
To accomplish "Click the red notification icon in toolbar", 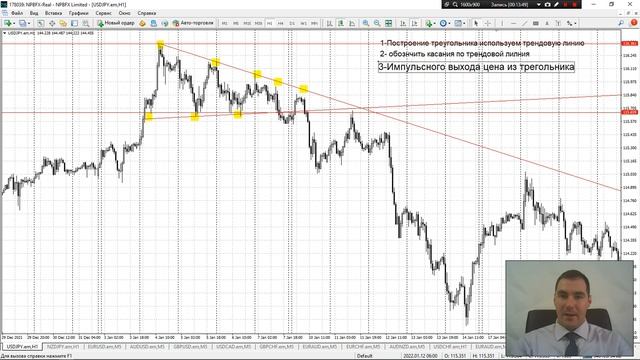I will [633, 23].
